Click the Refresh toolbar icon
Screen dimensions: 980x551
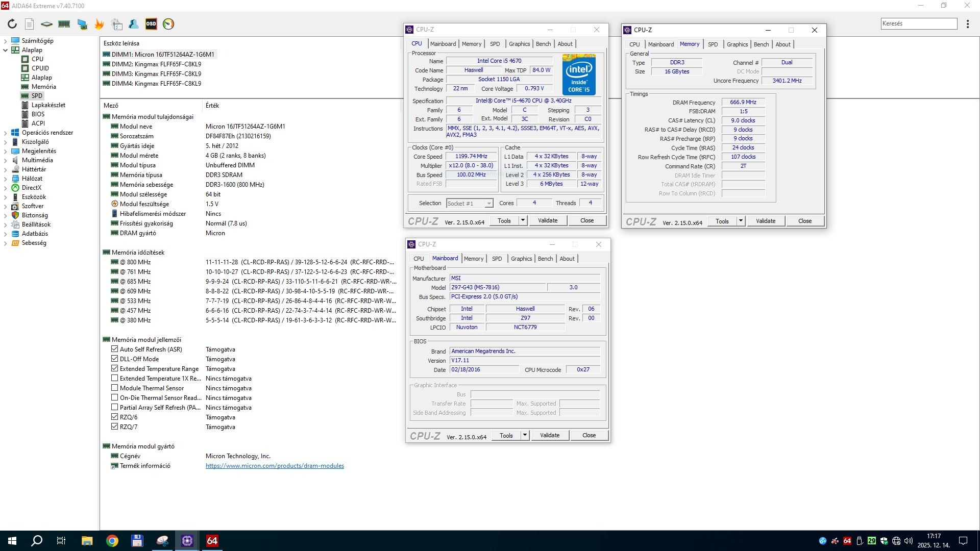pyautogui.click(x=12, y=24)
